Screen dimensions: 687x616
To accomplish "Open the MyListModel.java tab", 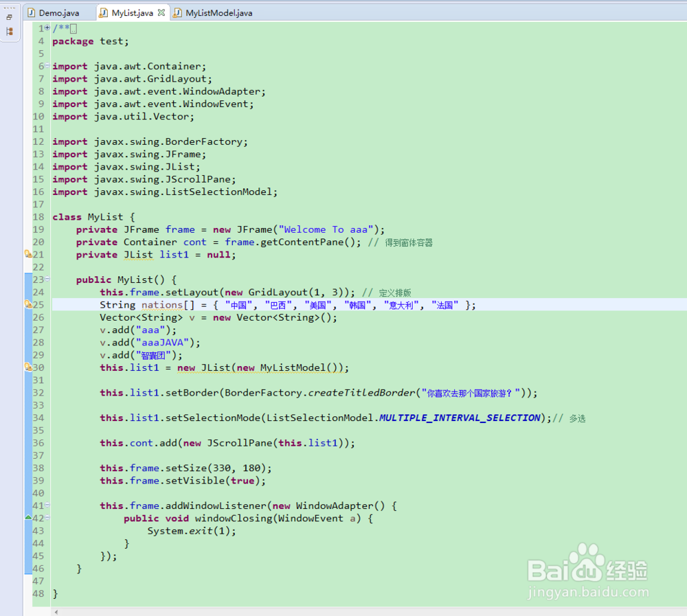I will [218, 13].
